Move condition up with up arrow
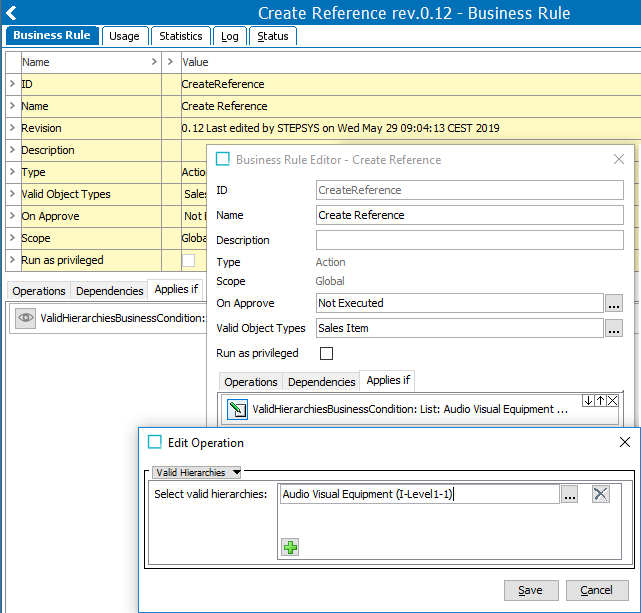 pos(600,400)
